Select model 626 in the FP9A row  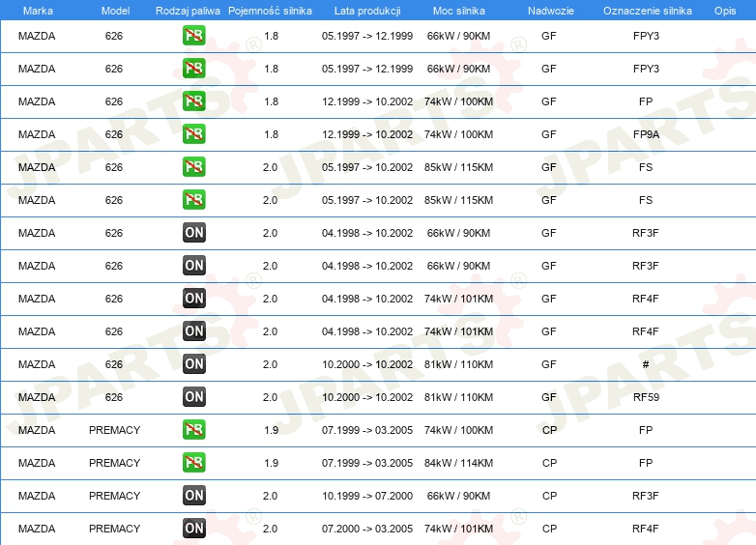click(x=114, y=134)
